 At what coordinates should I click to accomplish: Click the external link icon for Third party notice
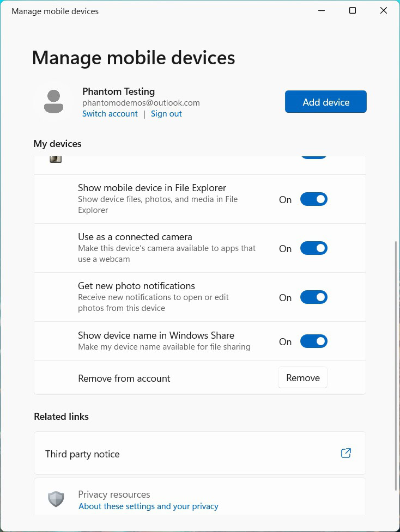click(346, 453)
